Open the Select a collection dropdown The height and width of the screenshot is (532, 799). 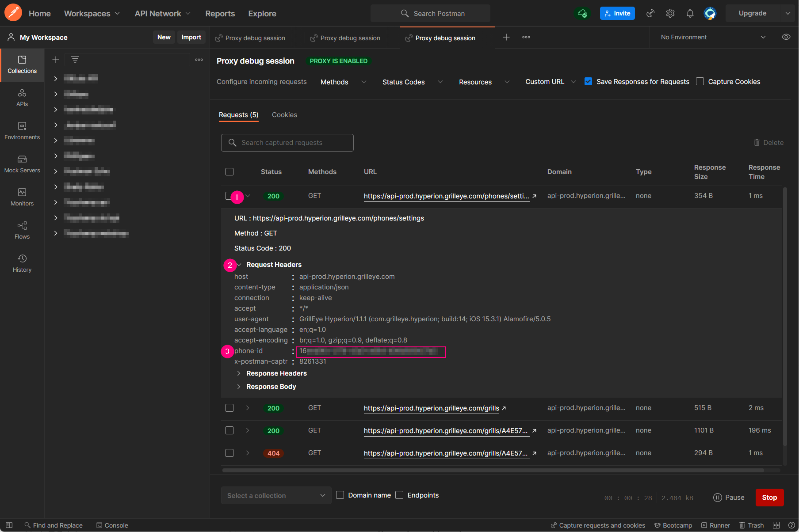[276, 495]
